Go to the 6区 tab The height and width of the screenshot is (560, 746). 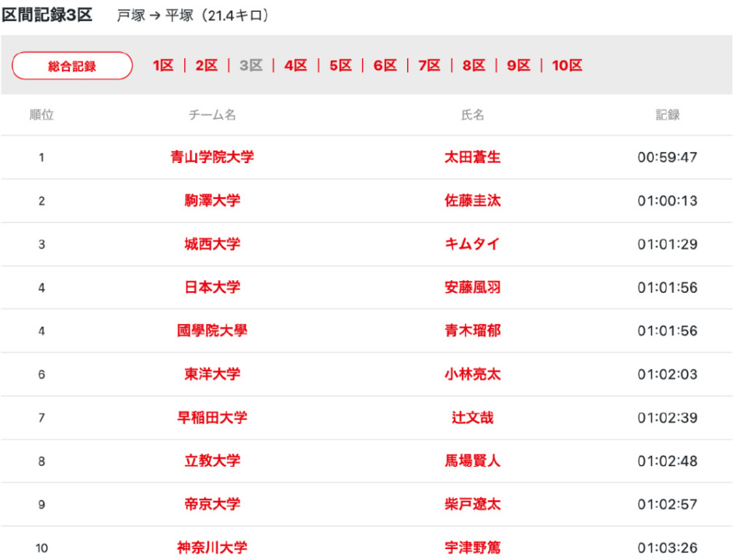(x=385, y=66)
